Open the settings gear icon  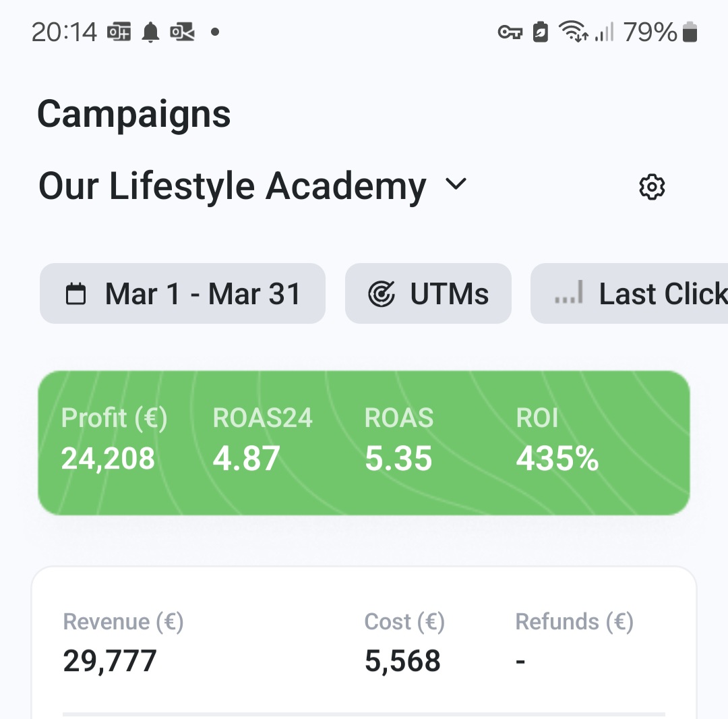point(652,187)
